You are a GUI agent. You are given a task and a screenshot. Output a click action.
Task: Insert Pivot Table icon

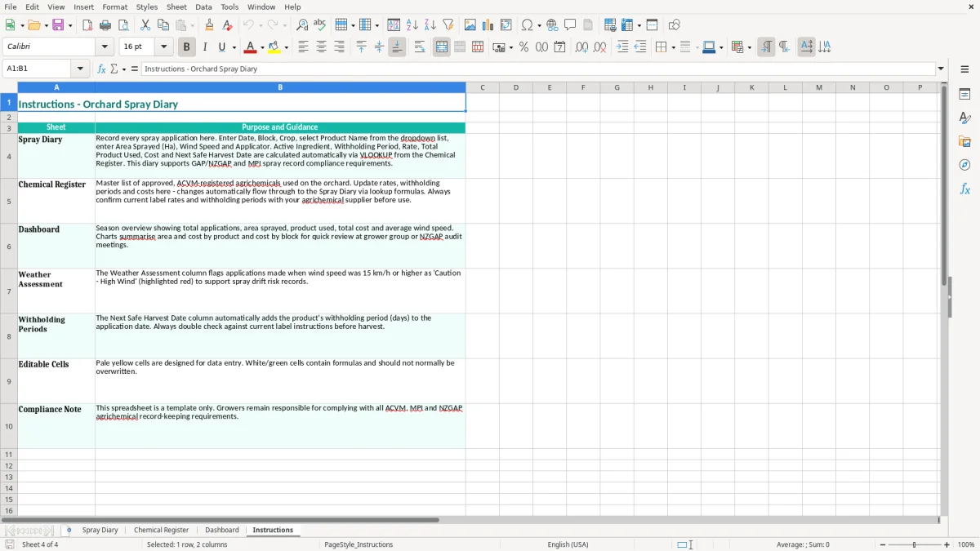tap(506, 25)
